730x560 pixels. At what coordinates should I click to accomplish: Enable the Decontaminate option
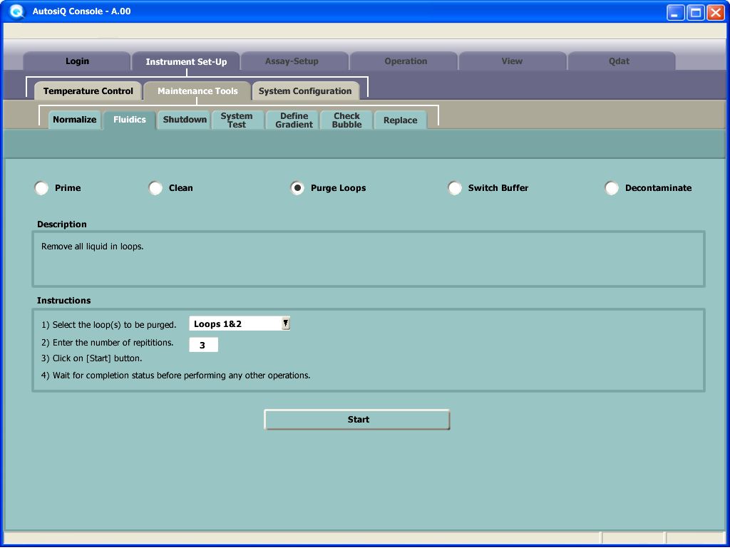click(612, 188)
